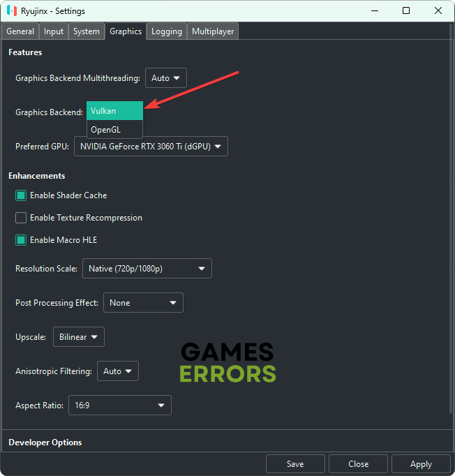This screenshot has width=455, height=476.
Task: Click the Ryujinx logo in title bar
Action: point(12,10)
